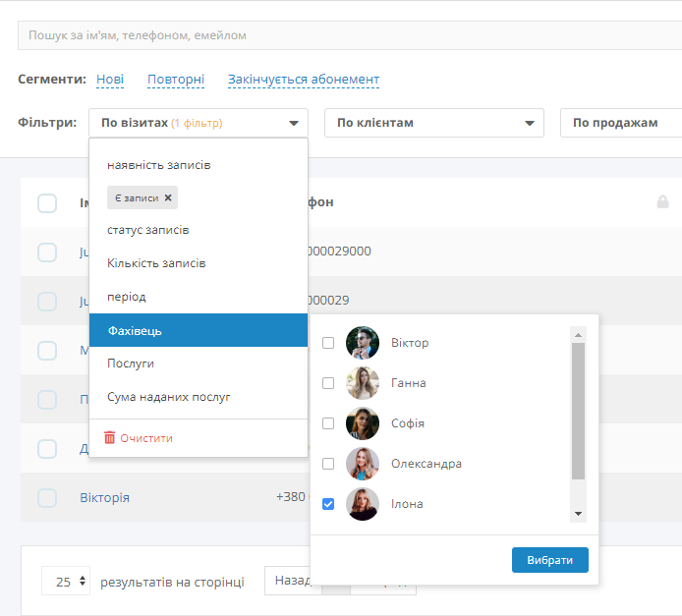The image size is (682, 616).
Task: Click the trash icon next to Очистити
Action: pyautogui.click(x=109, y=438)
